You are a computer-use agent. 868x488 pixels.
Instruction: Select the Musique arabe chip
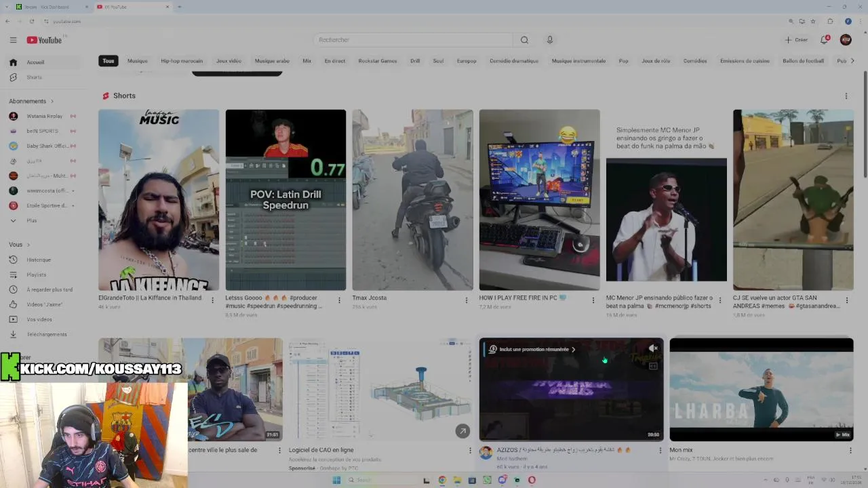pos(272,61)
